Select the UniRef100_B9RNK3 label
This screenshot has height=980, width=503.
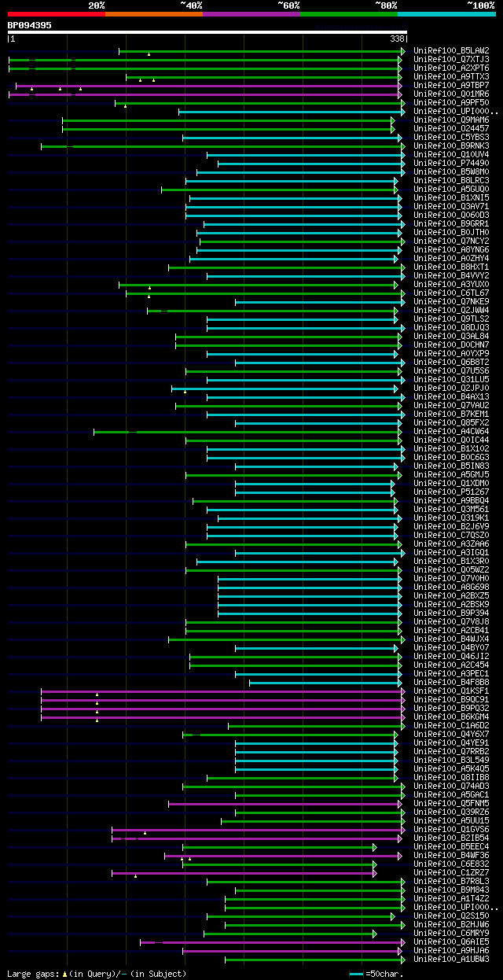click(451, 146)
